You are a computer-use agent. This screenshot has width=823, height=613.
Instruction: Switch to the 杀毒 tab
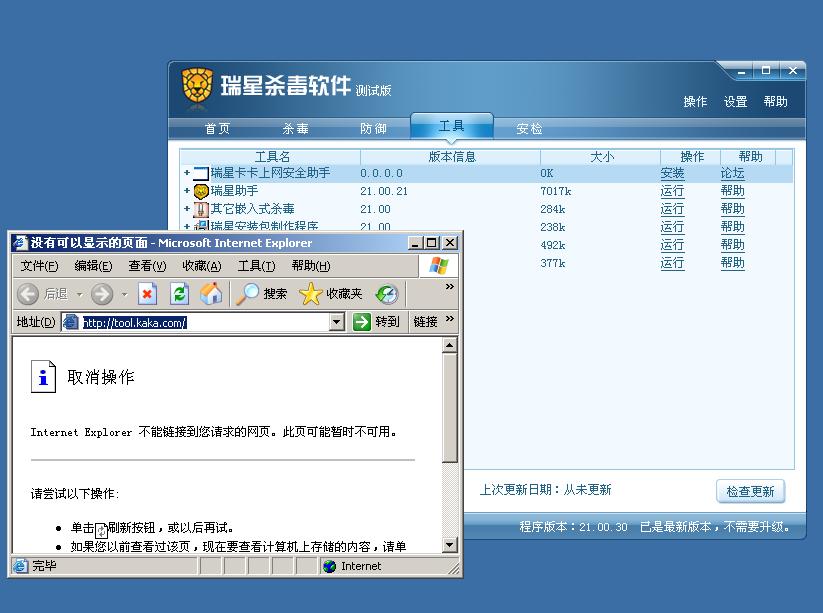click(296, 129)
